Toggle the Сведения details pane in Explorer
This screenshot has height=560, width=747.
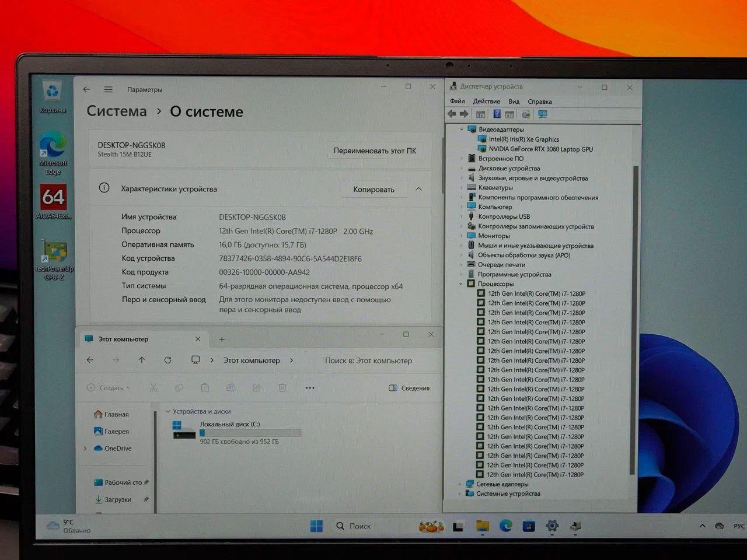pos(409,388)
